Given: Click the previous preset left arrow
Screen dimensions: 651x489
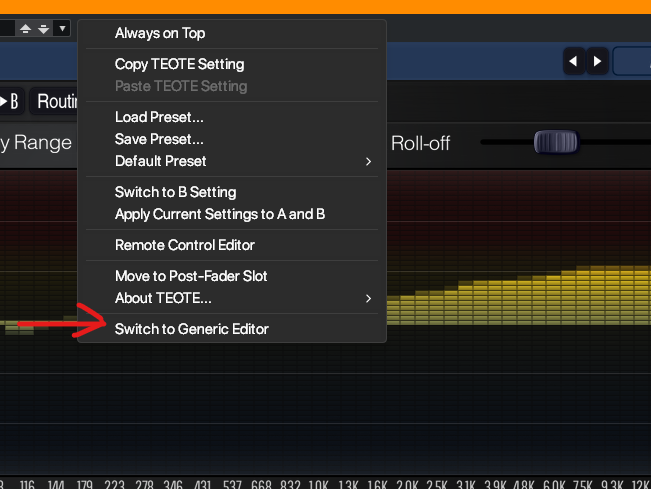Looking at the screenshot, I should [x=573, y=61].
